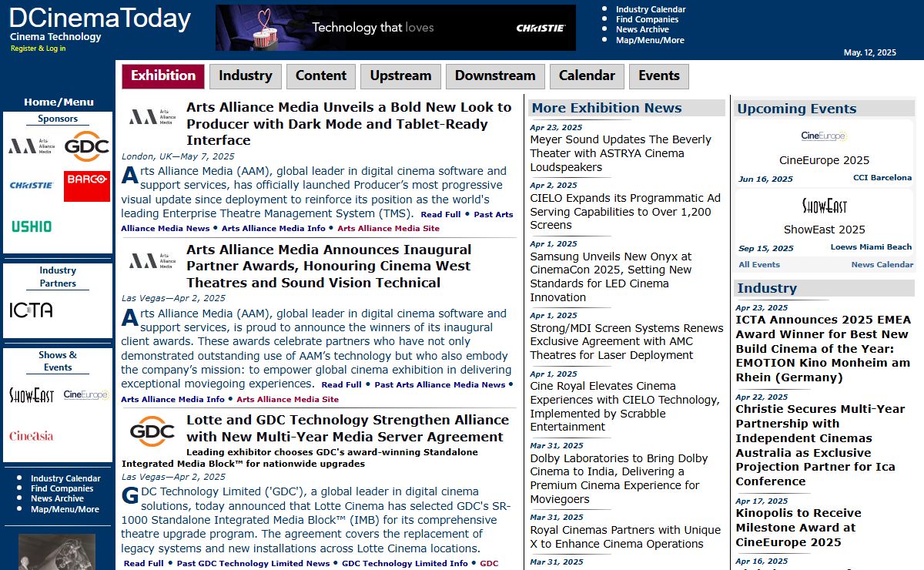
Task: Open the Christie banner advertisement
Action: click(x=396, y=28)
